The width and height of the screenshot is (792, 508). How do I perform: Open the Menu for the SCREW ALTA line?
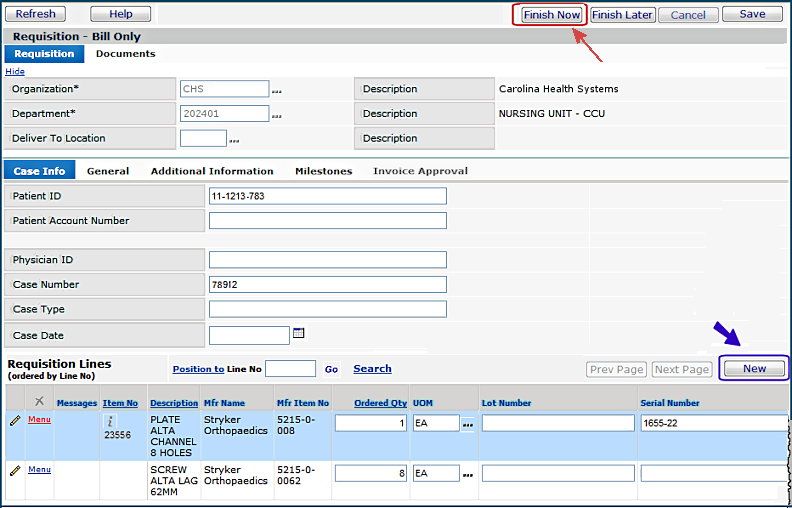39,469
